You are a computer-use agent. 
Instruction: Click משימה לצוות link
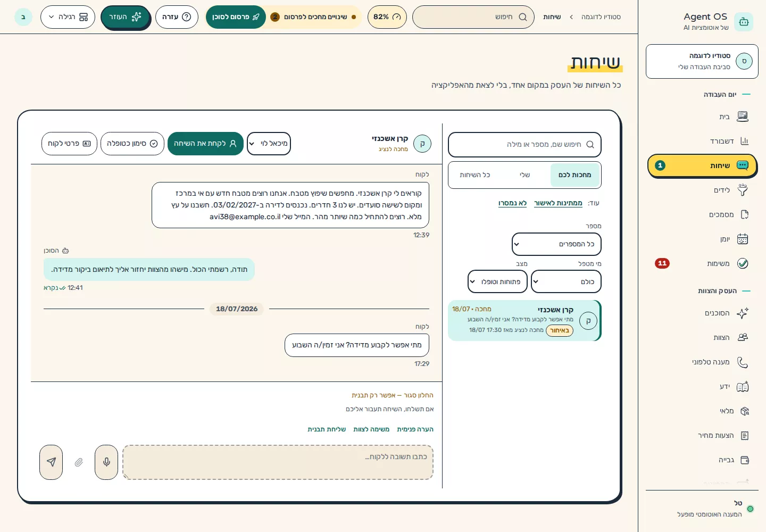click(x=371, y=429)
